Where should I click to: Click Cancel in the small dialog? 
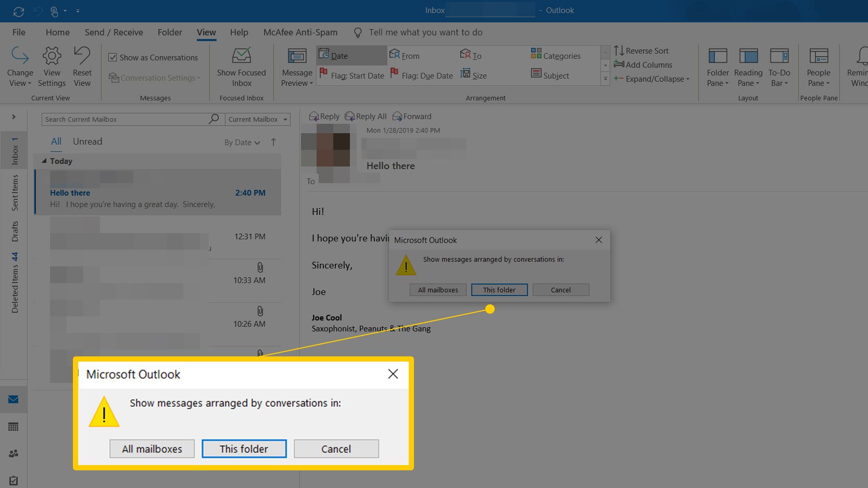coord(561,290)
